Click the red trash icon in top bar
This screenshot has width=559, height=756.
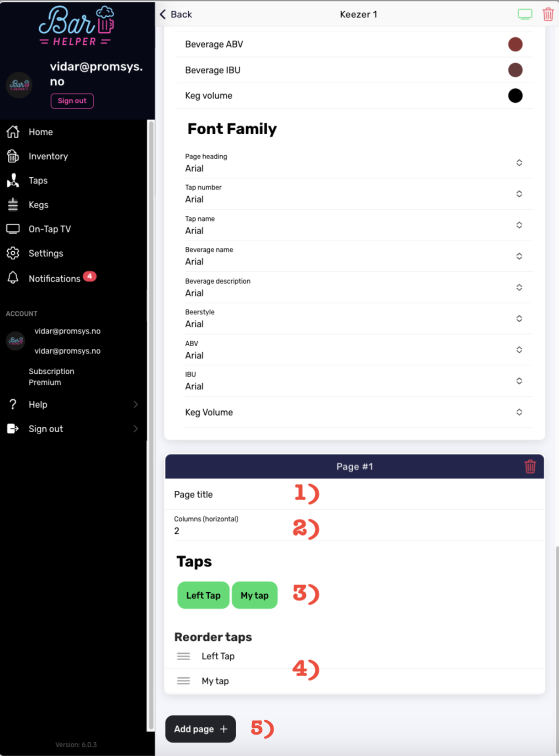pos(548,14)
